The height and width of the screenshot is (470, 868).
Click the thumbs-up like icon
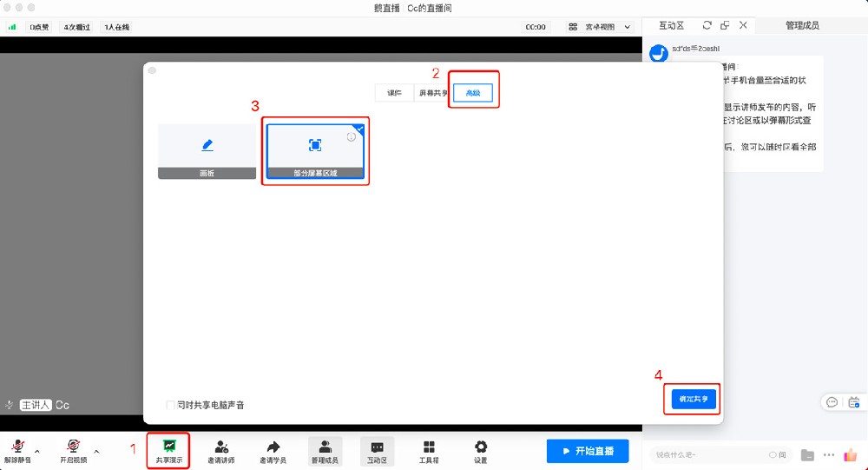pos(851,455)
